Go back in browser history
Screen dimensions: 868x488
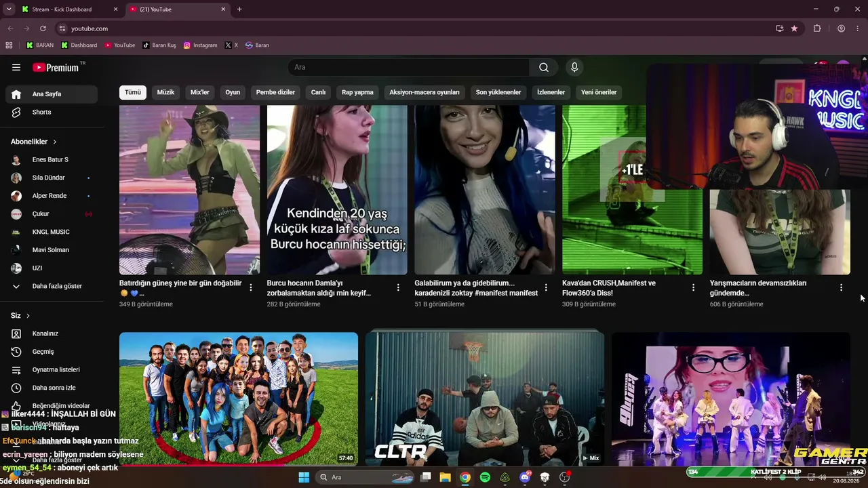[x=10, y=28]
